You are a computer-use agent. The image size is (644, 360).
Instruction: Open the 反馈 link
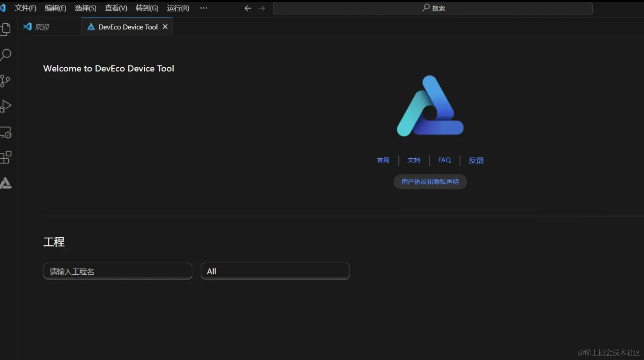tap(476, 160)
